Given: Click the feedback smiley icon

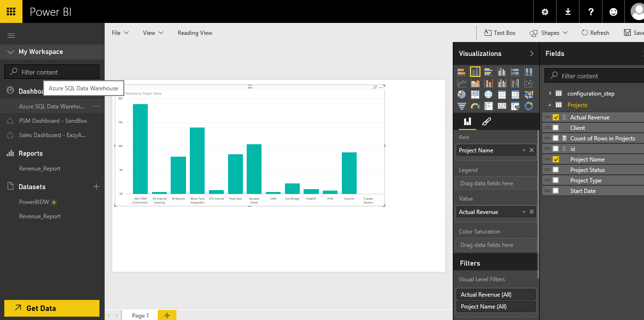Looking at the screenshot, I should (614, 12).
